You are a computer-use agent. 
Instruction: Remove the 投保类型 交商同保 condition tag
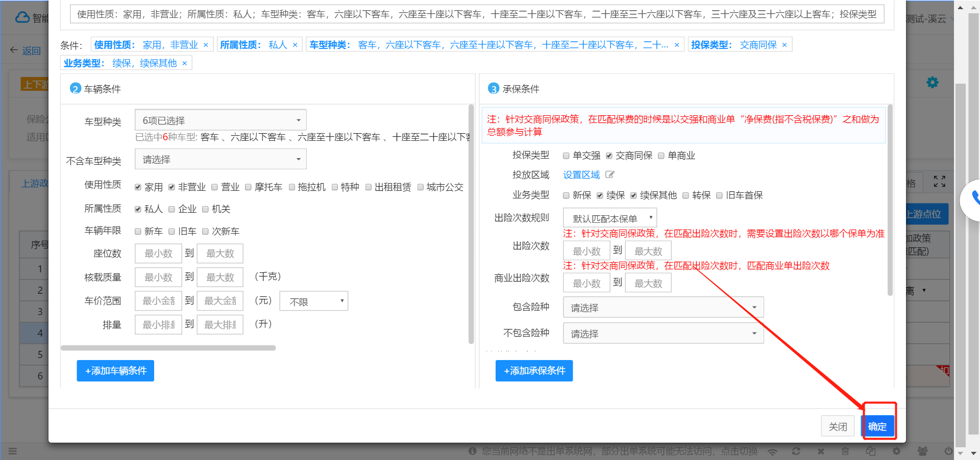785,45
